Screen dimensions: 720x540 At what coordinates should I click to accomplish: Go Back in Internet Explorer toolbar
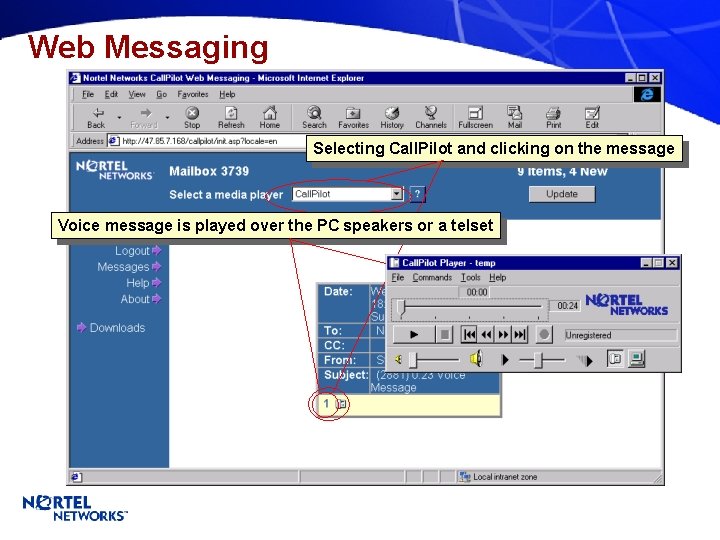[x=97, y=118]
